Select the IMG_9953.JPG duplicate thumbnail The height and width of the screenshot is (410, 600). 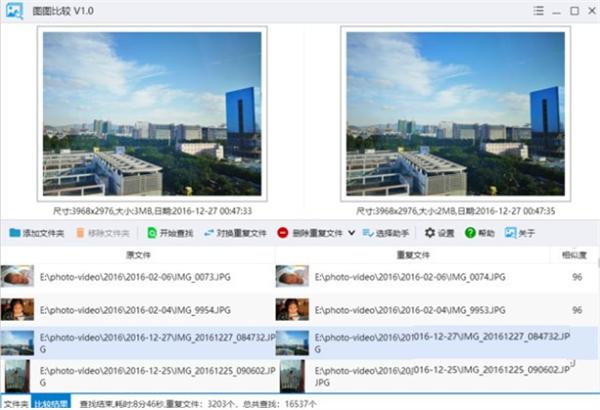tap(292, 309)
